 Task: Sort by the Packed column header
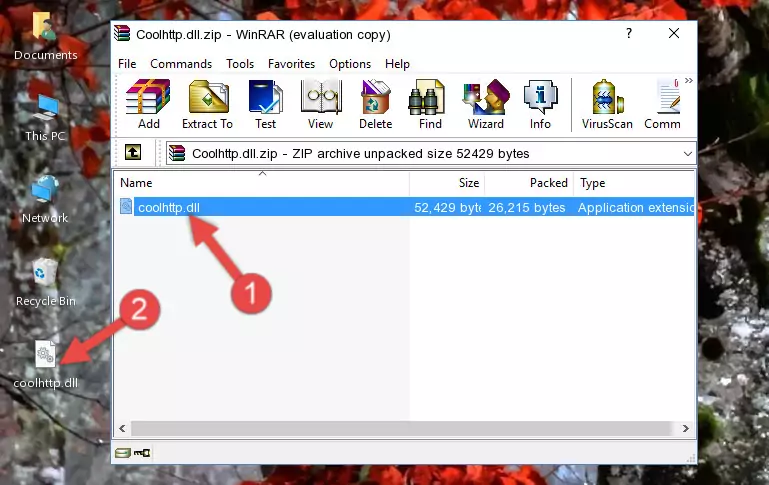529,183
